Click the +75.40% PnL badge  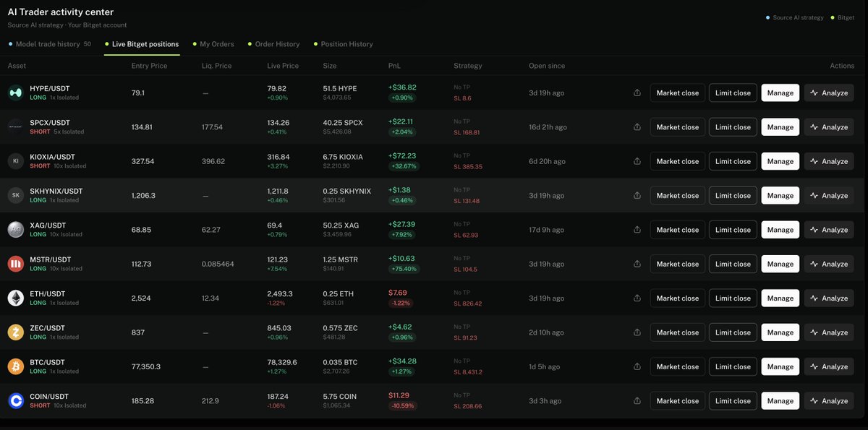[404, 269]
